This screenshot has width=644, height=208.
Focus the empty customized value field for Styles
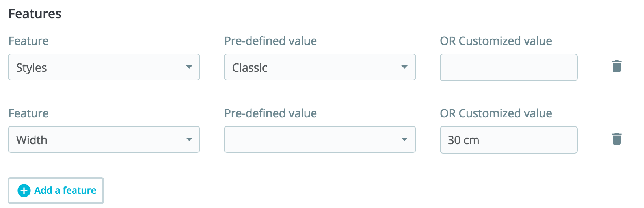click(508, 68)
